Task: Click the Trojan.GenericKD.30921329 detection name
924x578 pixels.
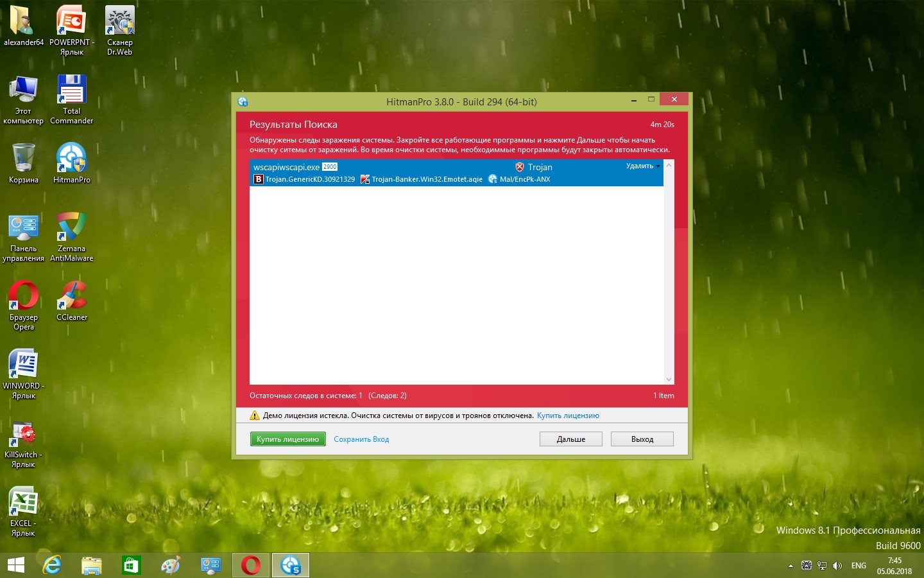Action: (310, 179)
